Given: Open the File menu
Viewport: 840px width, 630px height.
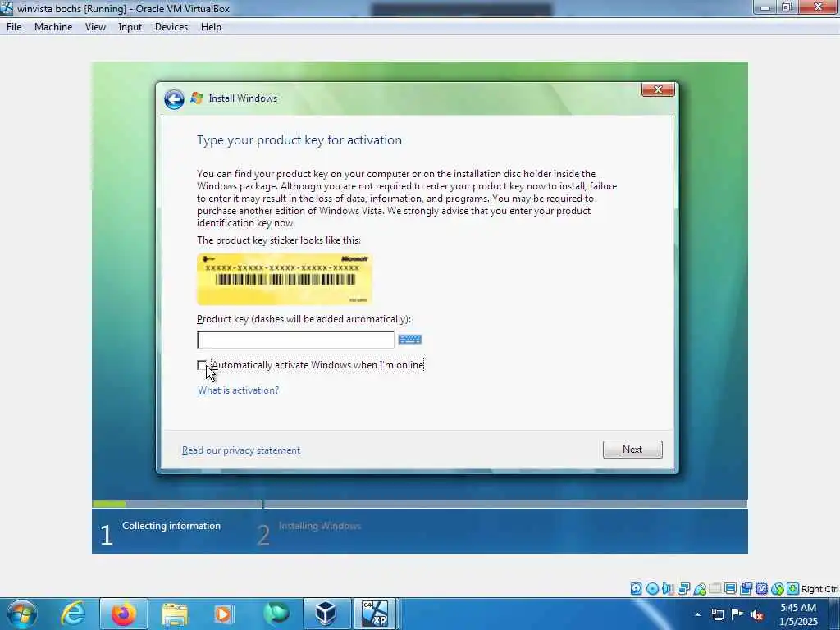Looking at the screenshot, I should (x=14, y=27).
